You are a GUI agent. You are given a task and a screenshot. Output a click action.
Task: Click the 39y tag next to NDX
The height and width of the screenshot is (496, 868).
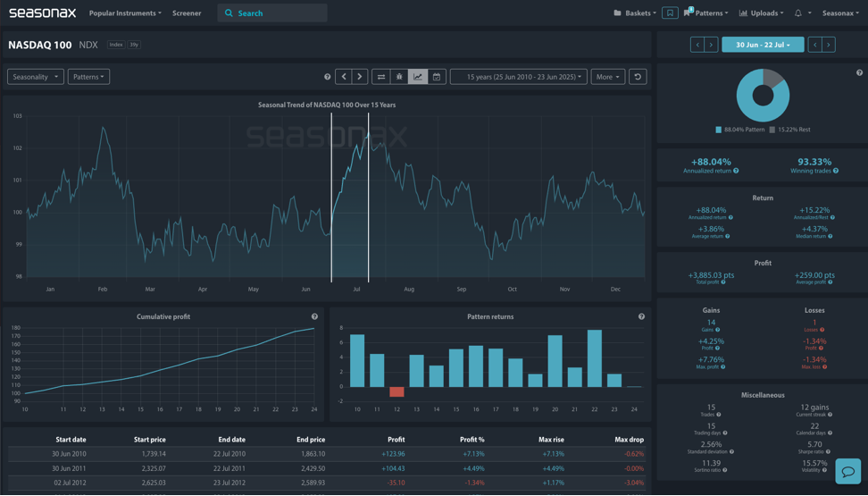134,45
